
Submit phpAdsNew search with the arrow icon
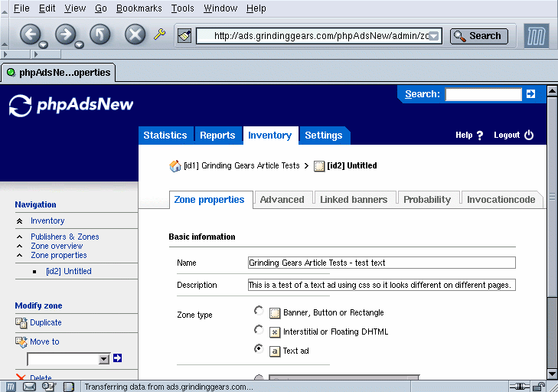(x=530, y=93)
